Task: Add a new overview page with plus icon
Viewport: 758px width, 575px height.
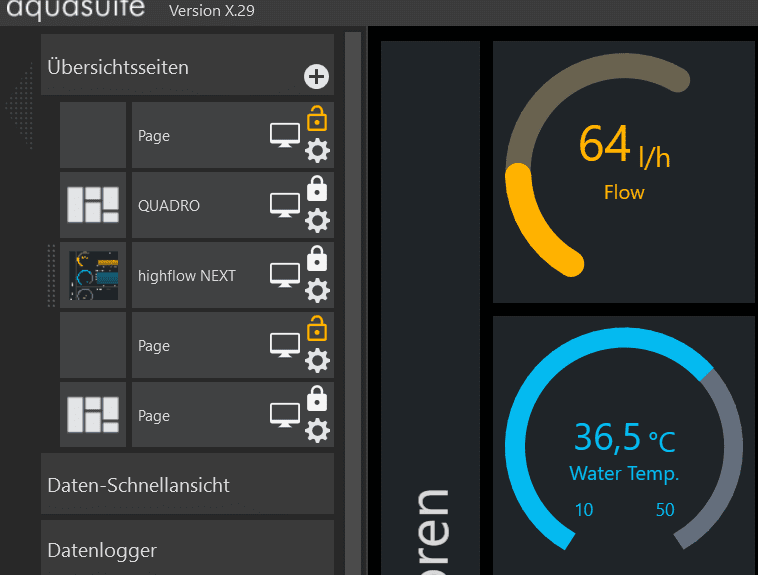Action: pos(317,76)
